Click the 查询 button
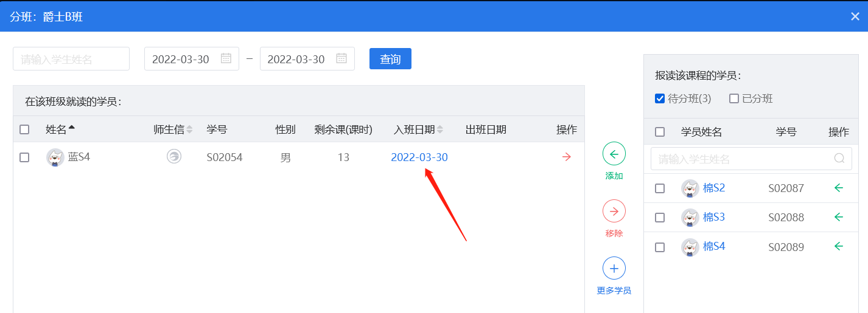The image size is (868, 313). 390,59
